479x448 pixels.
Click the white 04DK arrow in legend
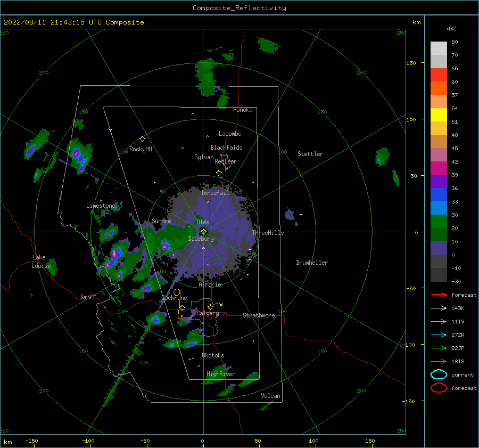point(439,308)
